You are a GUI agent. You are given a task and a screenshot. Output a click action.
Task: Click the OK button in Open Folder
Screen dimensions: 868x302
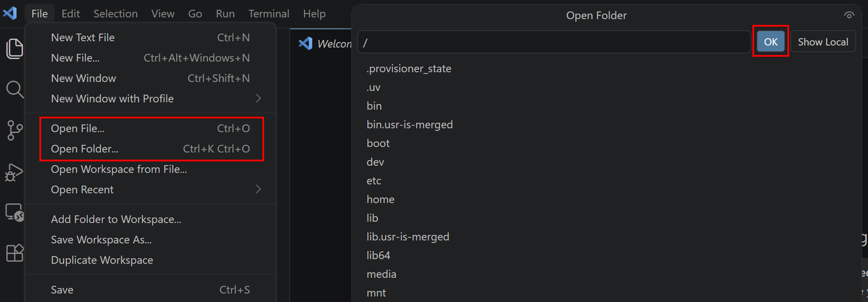pos(771,42)
